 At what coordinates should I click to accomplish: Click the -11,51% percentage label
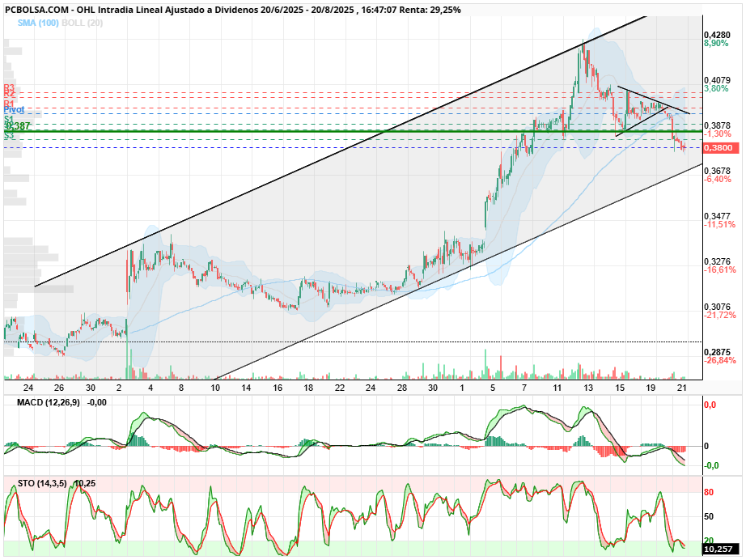[x=719, y=225]
